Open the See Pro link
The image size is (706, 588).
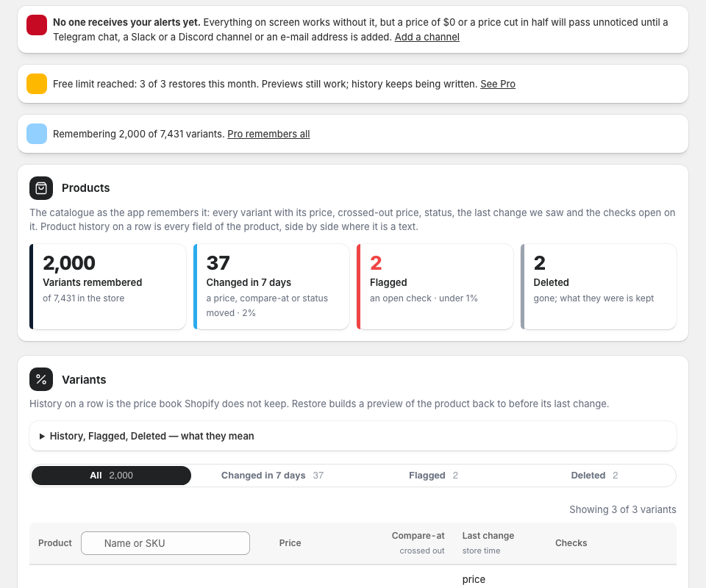(x=498, y=84)
